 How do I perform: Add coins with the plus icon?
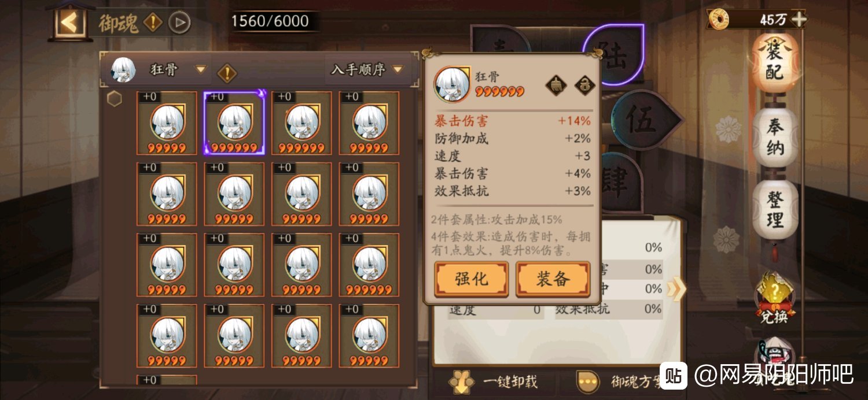(x=799, y=19)
